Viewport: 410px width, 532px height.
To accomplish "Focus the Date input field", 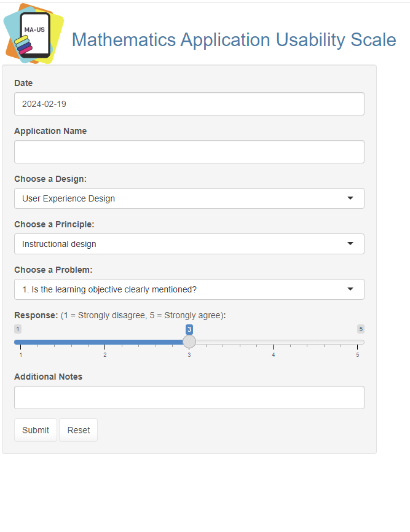I will tap(189, 104).
